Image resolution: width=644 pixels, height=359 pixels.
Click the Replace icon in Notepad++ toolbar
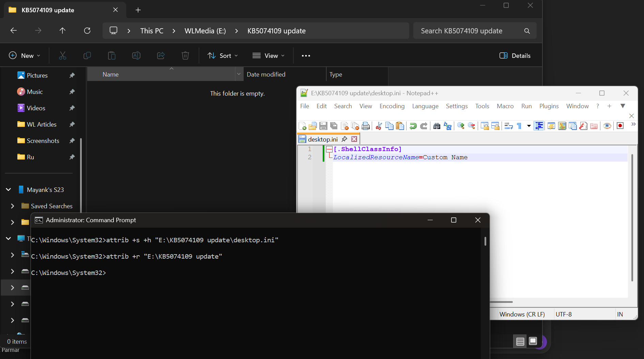click(x=448, y=126)
